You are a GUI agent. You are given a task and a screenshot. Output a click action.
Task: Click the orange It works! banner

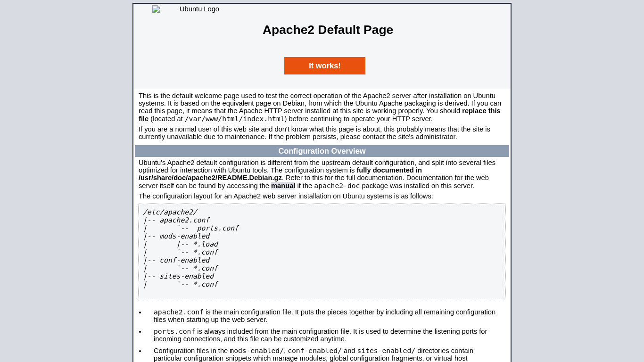pos(325,66)
